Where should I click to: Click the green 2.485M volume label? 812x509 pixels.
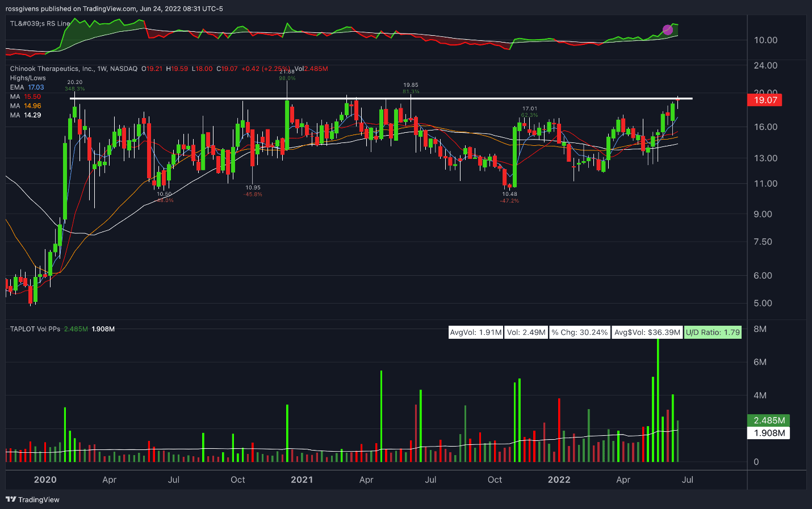[768, 420]
